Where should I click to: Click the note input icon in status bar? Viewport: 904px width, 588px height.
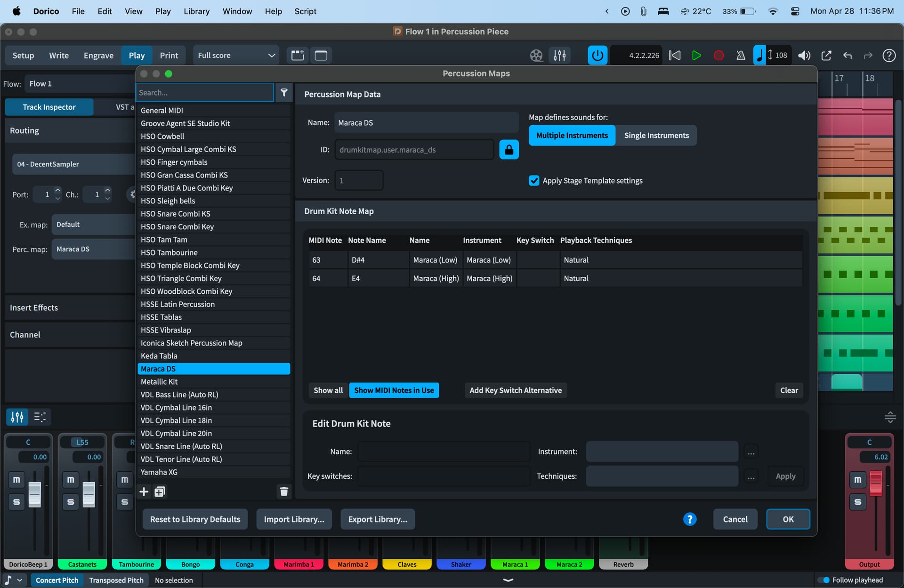(8, 580)
